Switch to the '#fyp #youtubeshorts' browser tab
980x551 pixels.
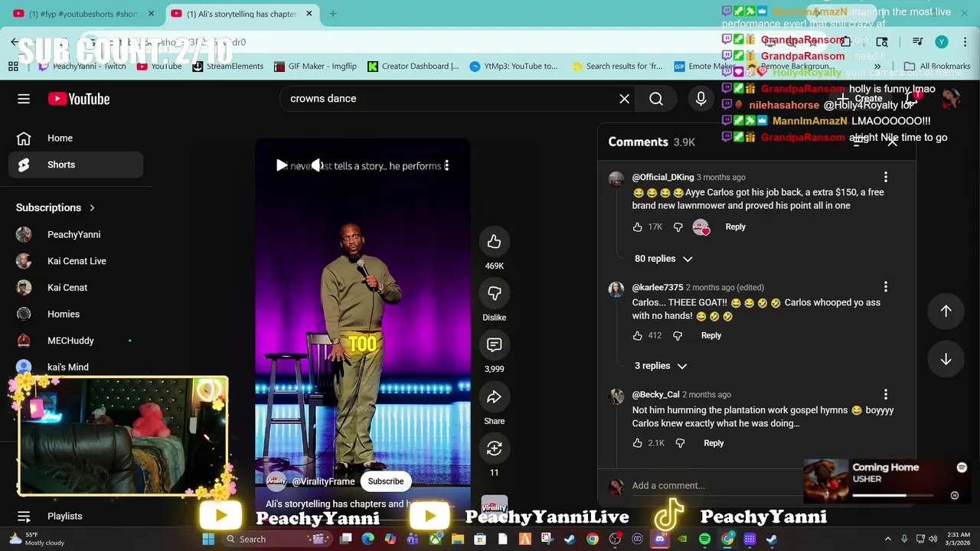click(82, 14)
